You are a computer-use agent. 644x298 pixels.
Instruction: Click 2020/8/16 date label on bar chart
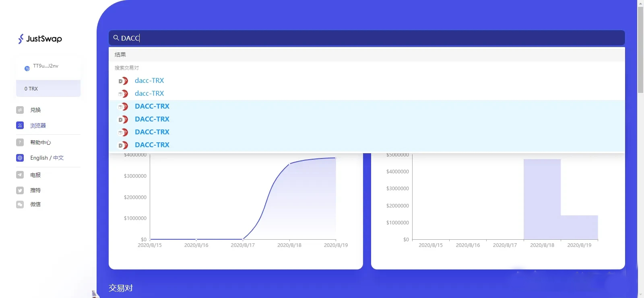click(468, 245)
